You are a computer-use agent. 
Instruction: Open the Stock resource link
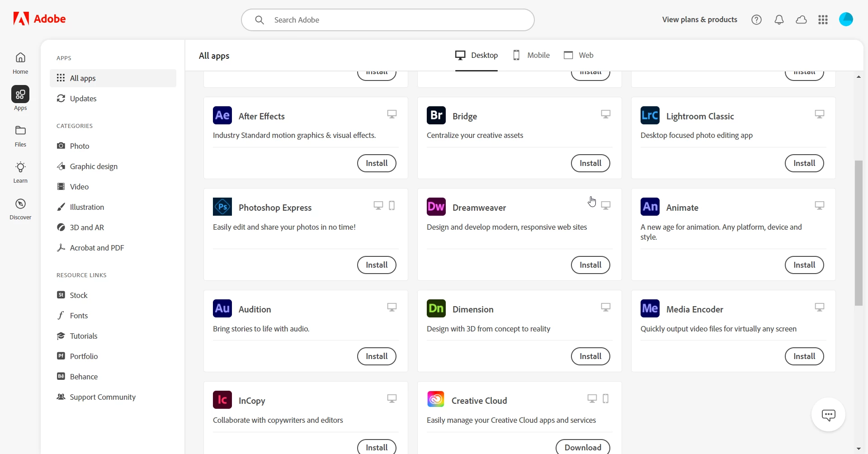pyautogui.click(x=113, y=295)
